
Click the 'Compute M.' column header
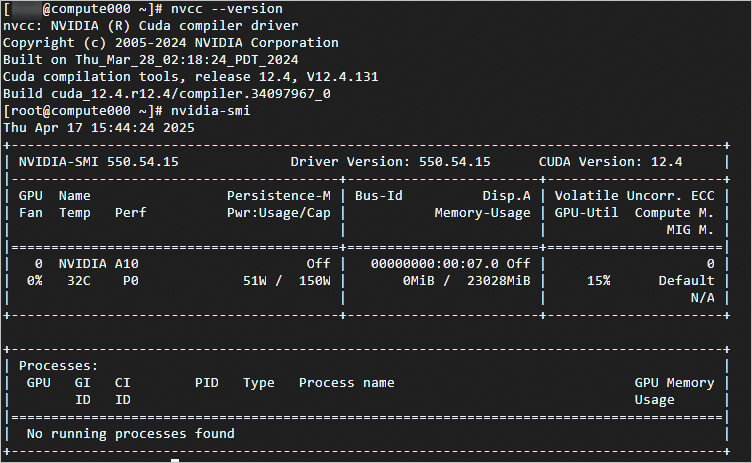[674, 213]
